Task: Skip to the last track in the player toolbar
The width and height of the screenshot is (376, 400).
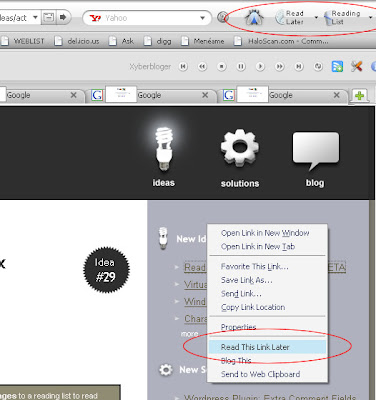Action: click(299, 67)
